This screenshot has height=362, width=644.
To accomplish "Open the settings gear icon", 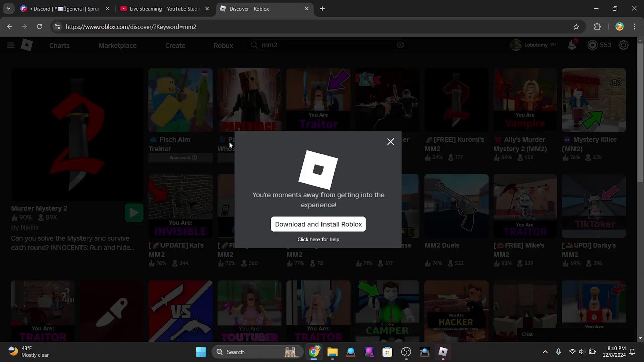I will point(624,45).
